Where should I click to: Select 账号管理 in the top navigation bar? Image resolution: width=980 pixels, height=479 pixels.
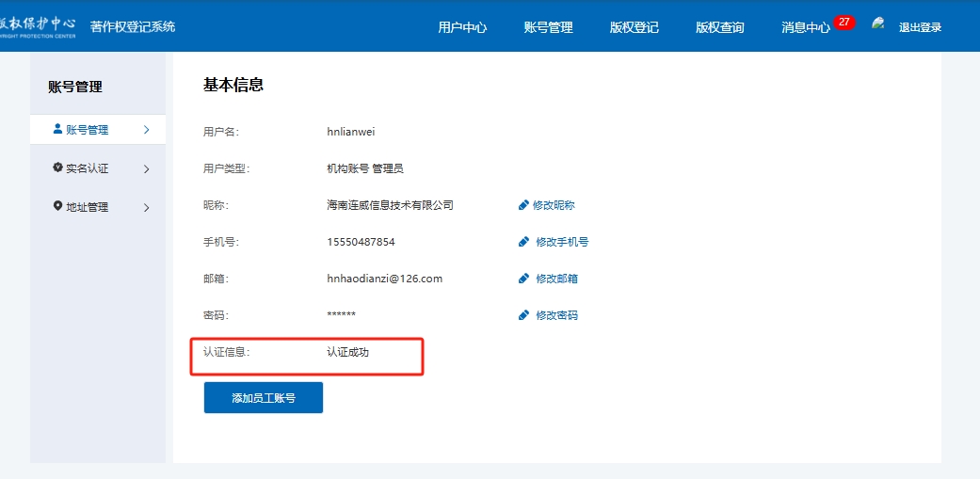click(548, 27)
